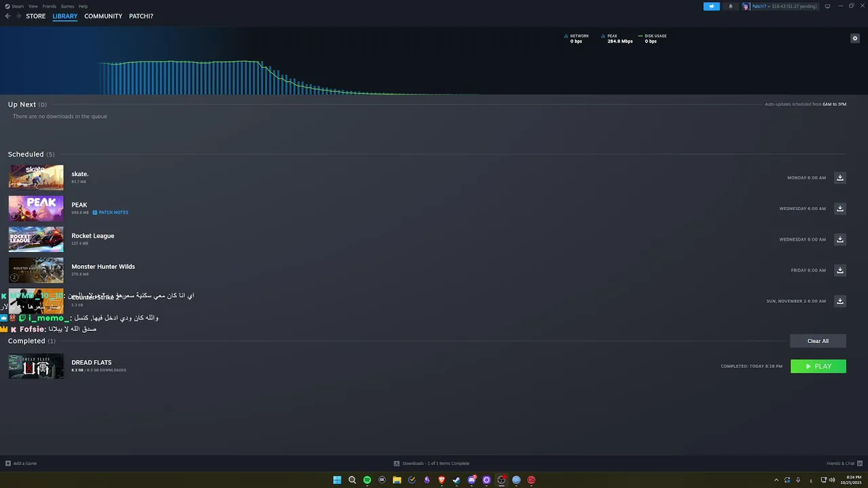Click the announcements megaphone icon

[x=711, y=6]
